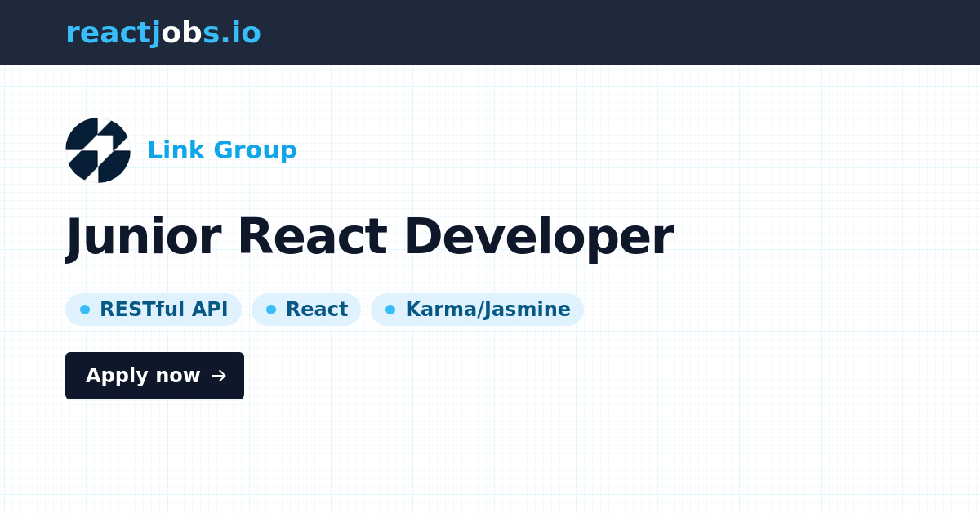Click the Link Group company logo
This screenshot has width=980, height=513.
click(x=98, y=150)
